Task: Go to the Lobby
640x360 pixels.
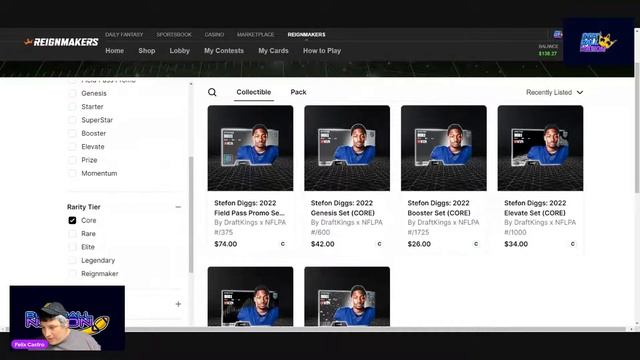Action: (x=180, y=51)
